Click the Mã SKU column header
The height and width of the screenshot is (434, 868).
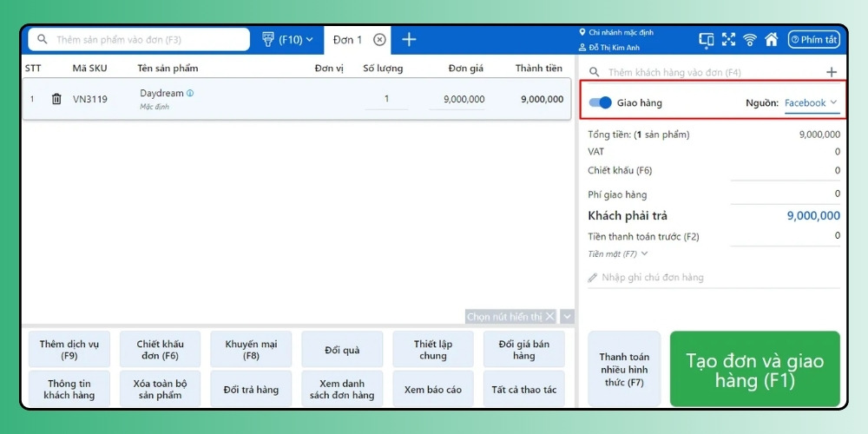click(x=89, y=69)
